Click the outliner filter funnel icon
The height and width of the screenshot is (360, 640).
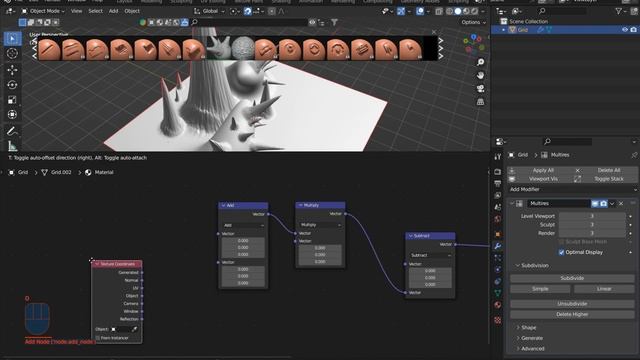[619, 11]
